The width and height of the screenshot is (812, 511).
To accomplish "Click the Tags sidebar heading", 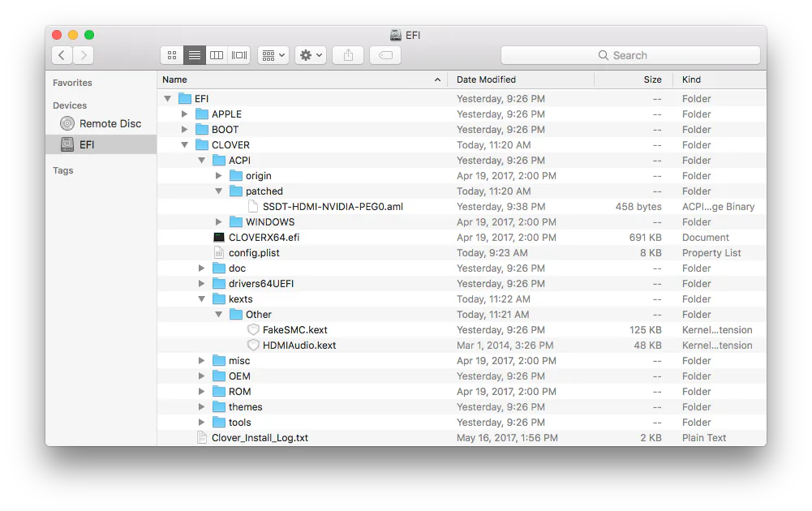I will click(x=63, y=170).
